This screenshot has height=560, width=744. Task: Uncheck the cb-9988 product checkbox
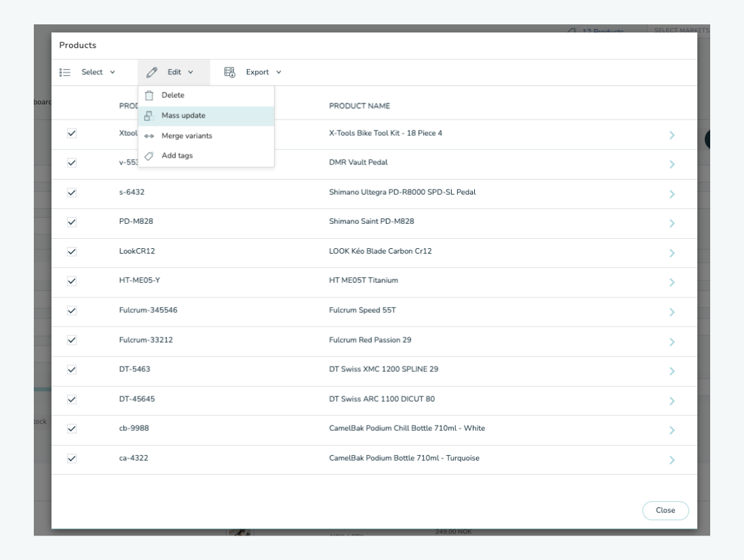pos(72,429)
